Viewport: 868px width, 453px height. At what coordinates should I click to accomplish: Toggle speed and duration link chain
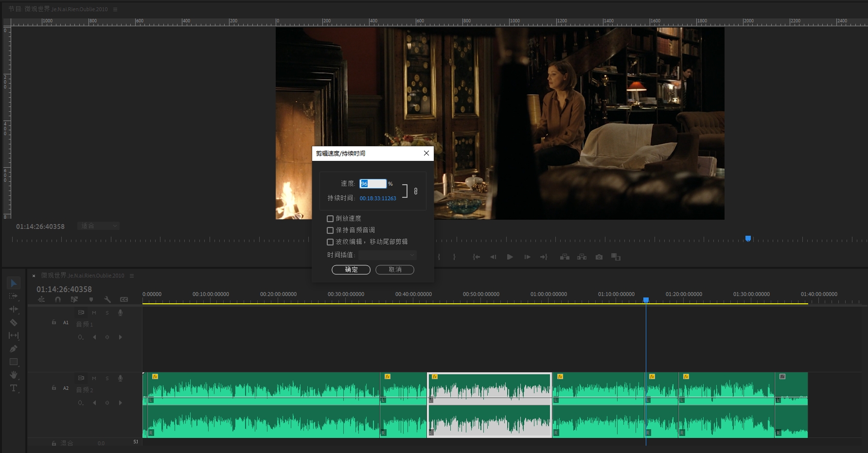[415, 191]
